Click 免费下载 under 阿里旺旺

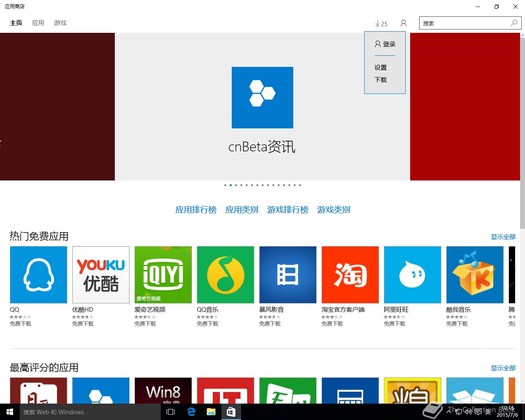395,324
